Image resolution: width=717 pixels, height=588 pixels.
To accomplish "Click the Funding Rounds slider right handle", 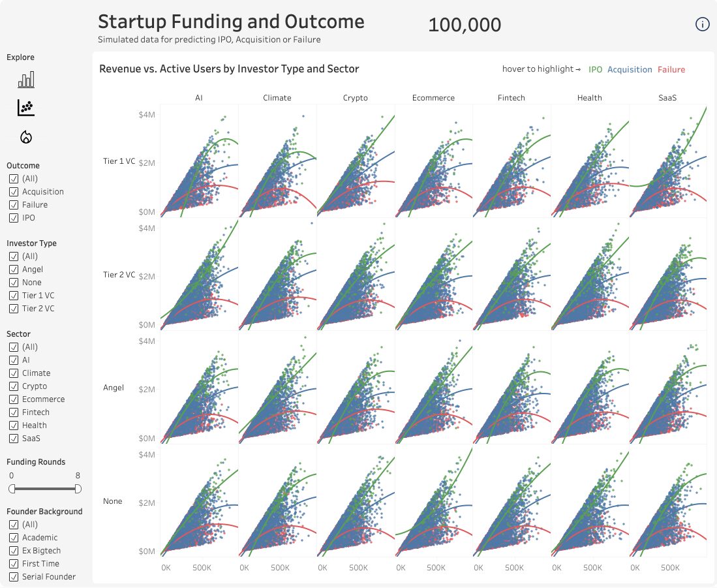I will (x=78, y=489).
